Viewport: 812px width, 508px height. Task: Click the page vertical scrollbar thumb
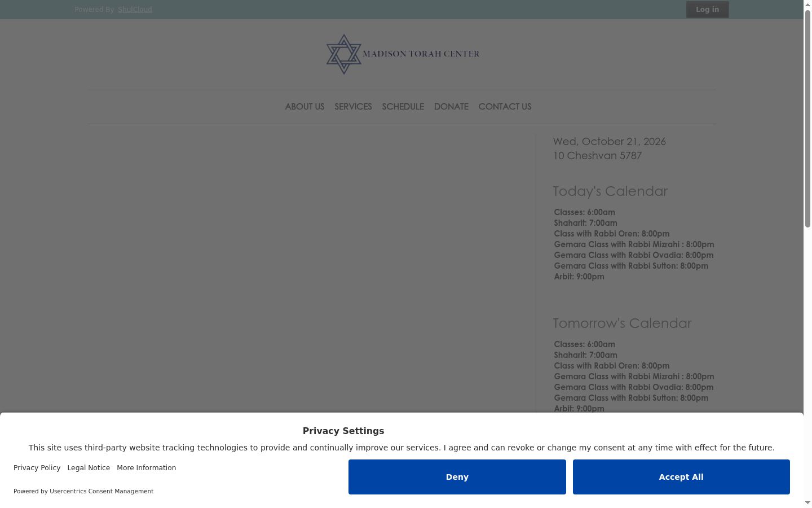click(807, 119)
